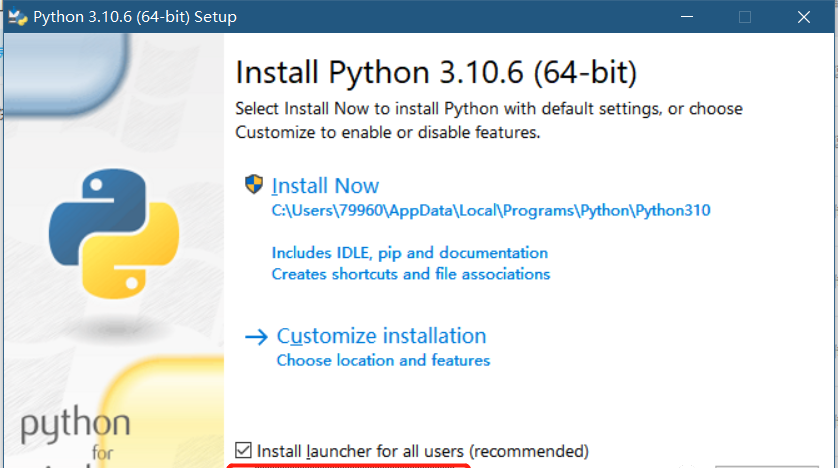Click the default install path under Install Now
Image resolution: width=838 pixels, height=468 pixels.
490,211
